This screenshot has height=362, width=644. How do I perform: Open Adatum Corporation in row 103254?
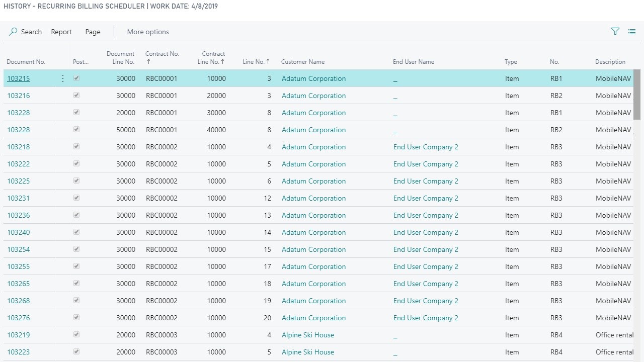point(314,249)
